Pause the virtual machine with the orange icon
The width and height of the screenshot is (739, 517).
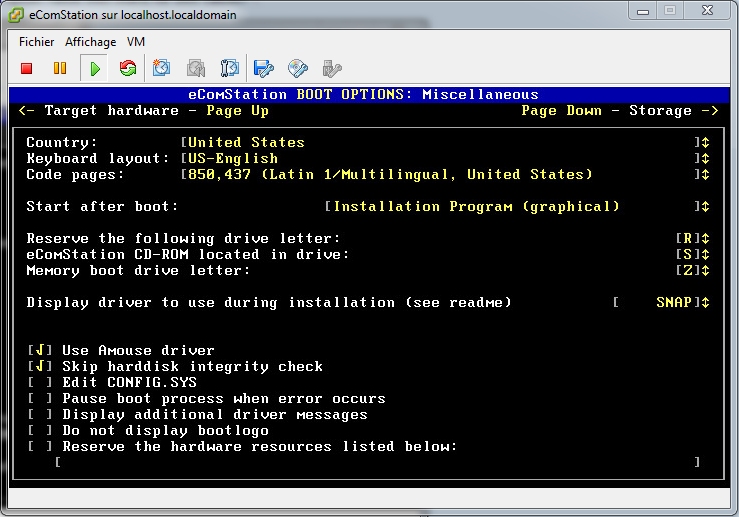click(x=60, y=69)
